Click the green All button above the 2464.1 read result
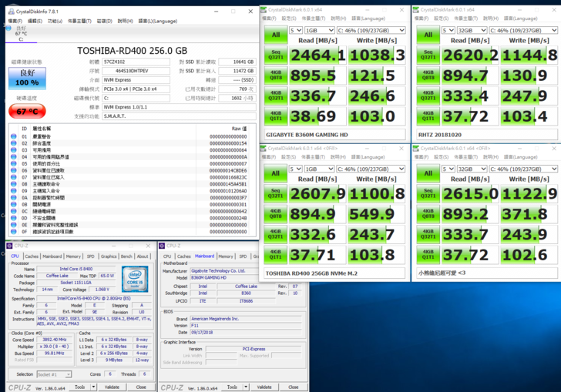561x392 pixels. [276, 35]
